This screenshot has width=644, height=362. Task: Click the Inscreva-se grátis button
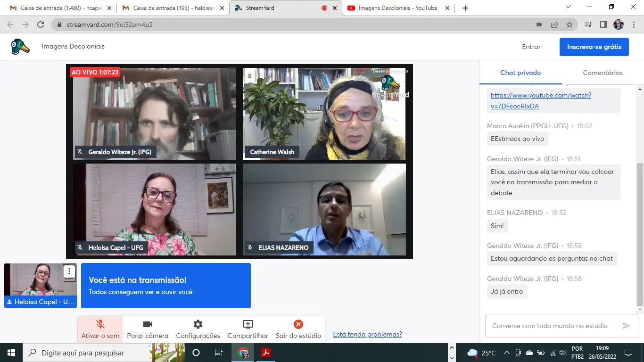(594, 47)
